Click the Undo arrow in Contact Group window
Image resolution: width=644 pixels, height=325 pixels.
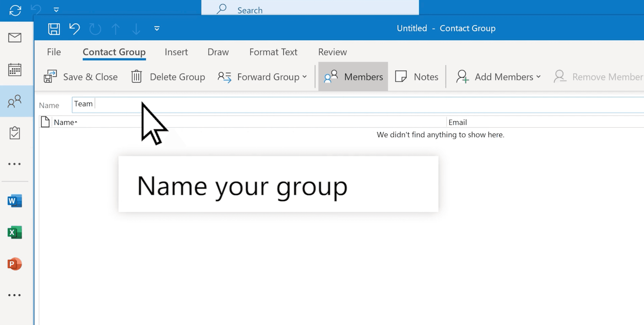[74, 29]
